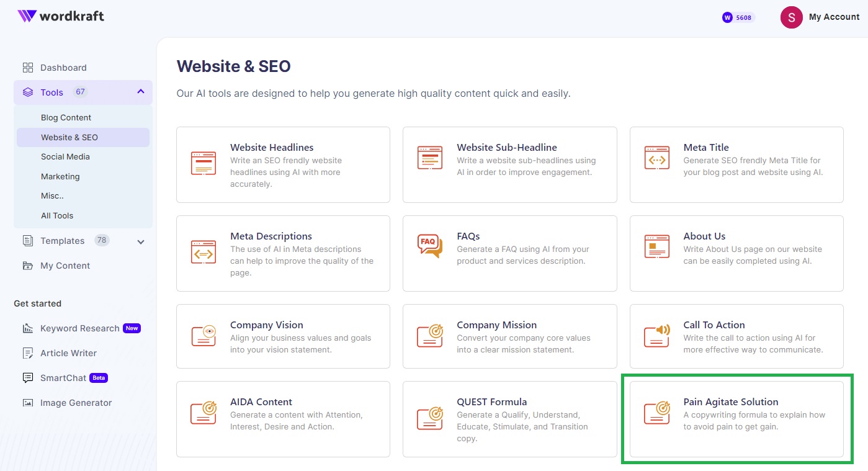Open the My Account menu
The image size is (868, 471).
820,17
